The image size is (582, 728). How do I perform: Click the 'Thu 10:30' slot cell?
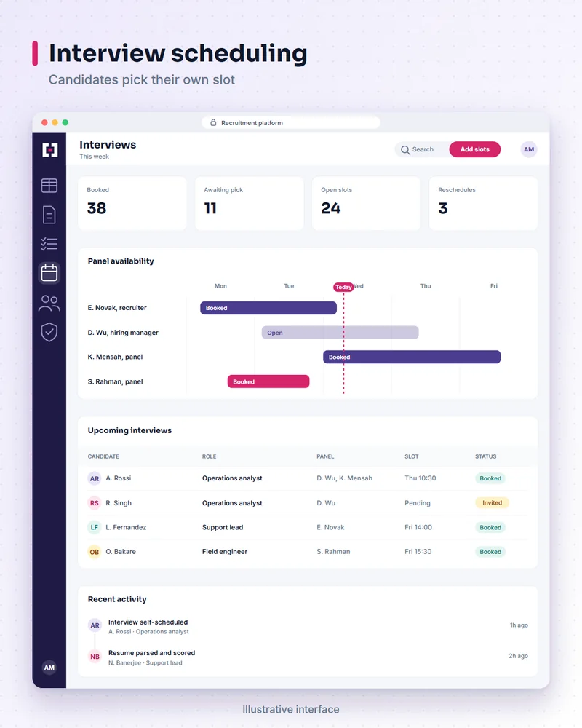[x=420, y=478]
